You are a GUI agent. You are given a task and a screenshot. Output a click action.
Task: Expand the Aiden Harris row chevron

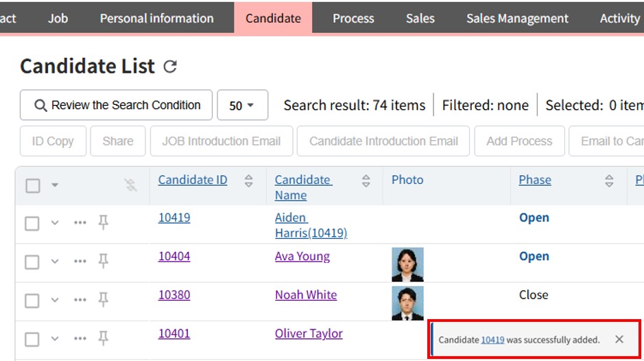coord(56,223)
